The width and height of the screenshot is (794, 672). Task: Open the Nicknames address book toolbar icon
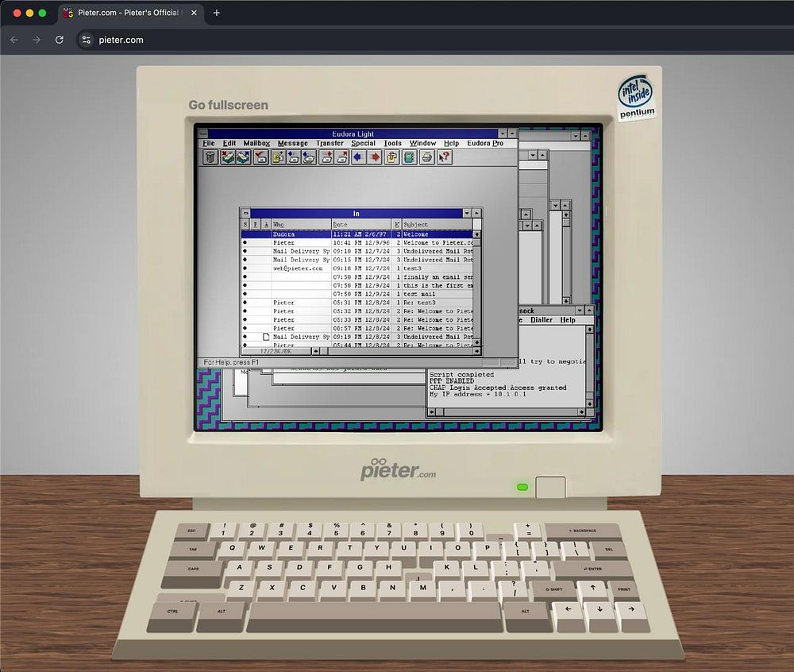409,157
